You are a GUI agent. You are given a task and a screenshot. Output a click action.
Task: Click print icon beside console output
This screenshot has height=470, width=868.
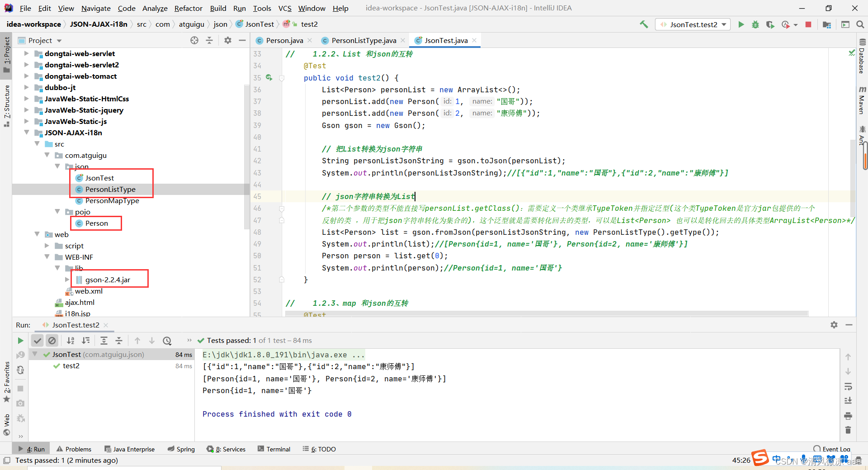(848, 416)
